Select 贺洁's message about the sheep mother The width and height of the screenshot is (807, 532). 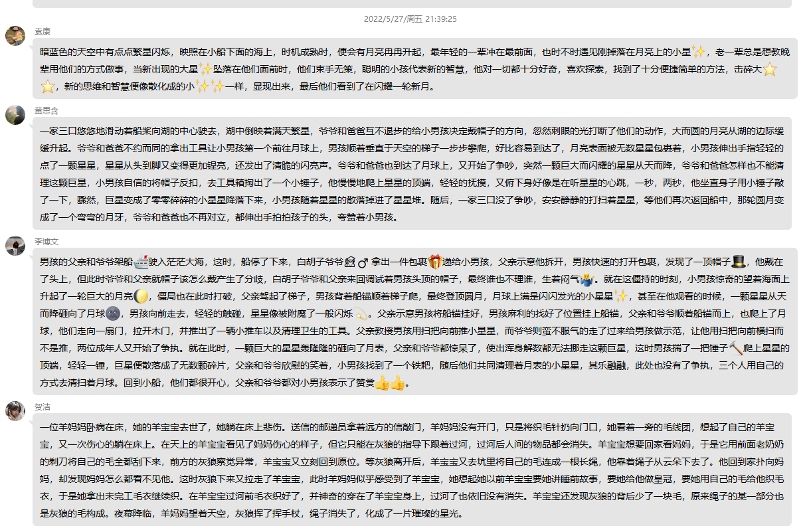pyautogui.click(x=412, y=470)
